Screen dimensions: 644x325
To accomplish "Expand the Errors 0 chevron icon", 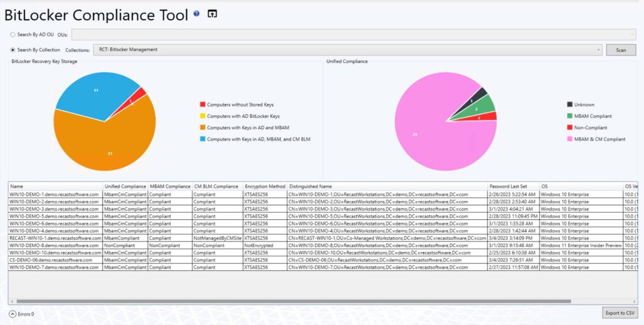I will pyautogui.click(x=13, y=314).
